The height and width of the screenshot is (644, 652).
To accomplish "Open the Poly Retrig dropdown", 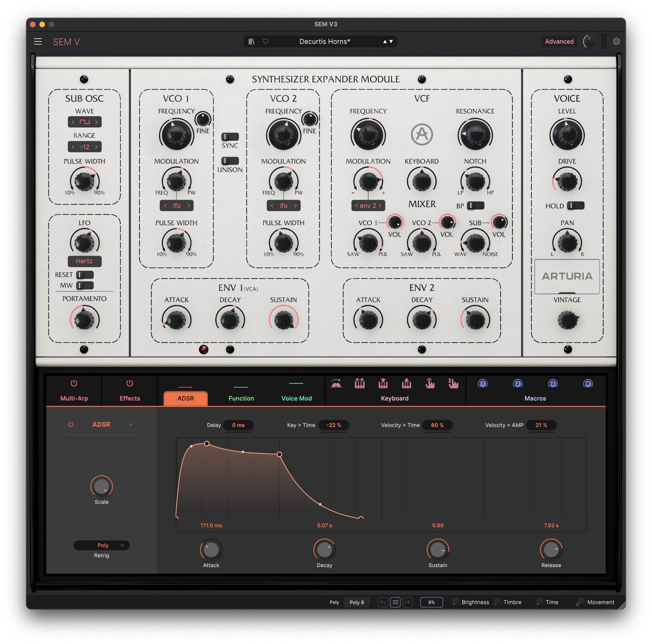I will click(x=102, y=545).
